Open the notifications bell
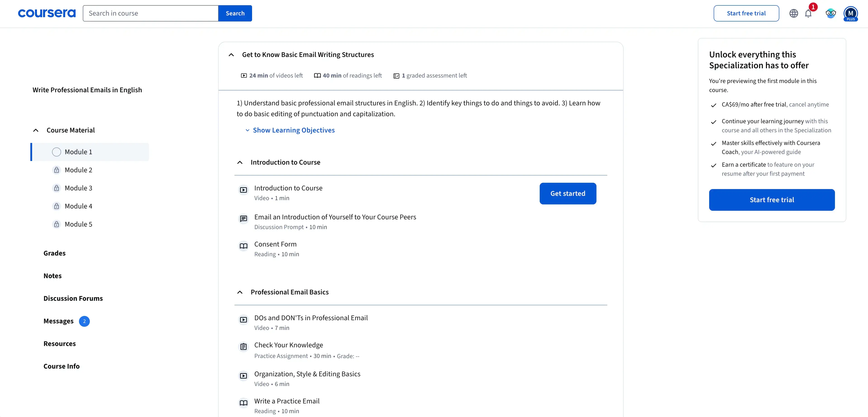 pos(808,14)
